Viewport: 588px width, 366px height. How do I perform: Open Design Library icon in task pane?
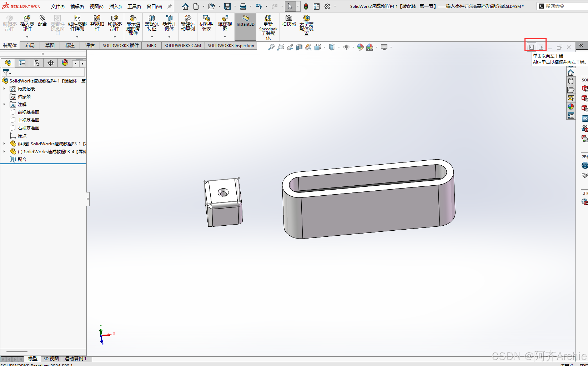(x=571, y=81)
